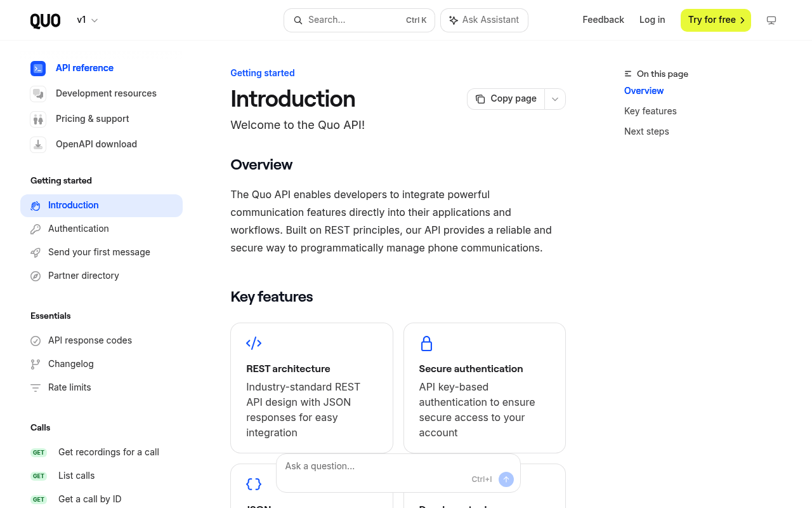812x508 pixels.
Task: Expand the Copy page options chevron
Action: (x=555, y=99)
